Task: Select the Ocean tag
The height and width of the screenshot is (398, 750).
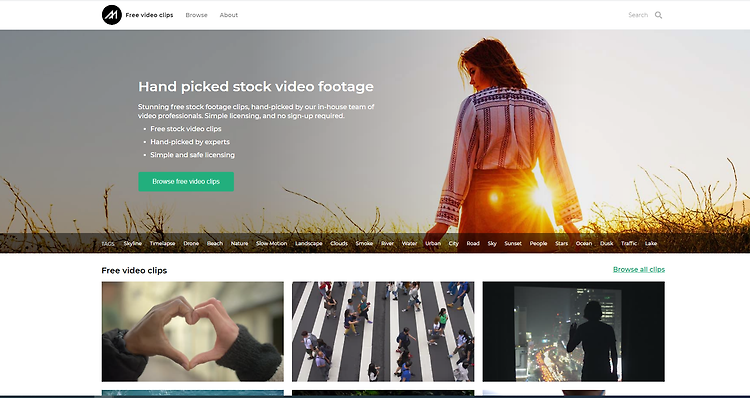Action: (584, 243)
